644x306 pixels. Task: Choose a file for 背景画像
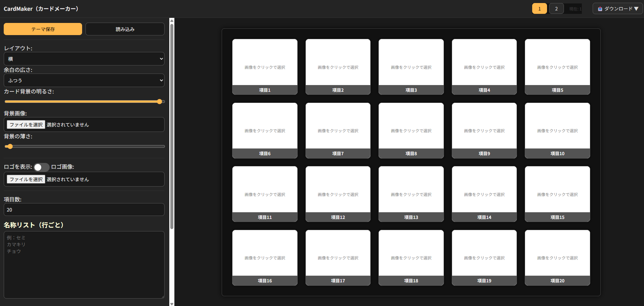(x=26, y=125)
